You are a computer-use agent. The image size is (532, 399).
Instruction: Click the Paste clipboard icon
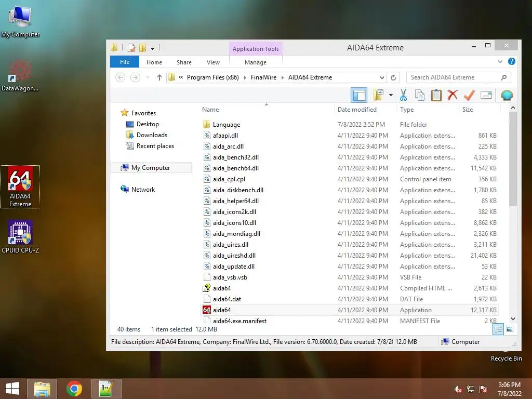tap(436, 96)
